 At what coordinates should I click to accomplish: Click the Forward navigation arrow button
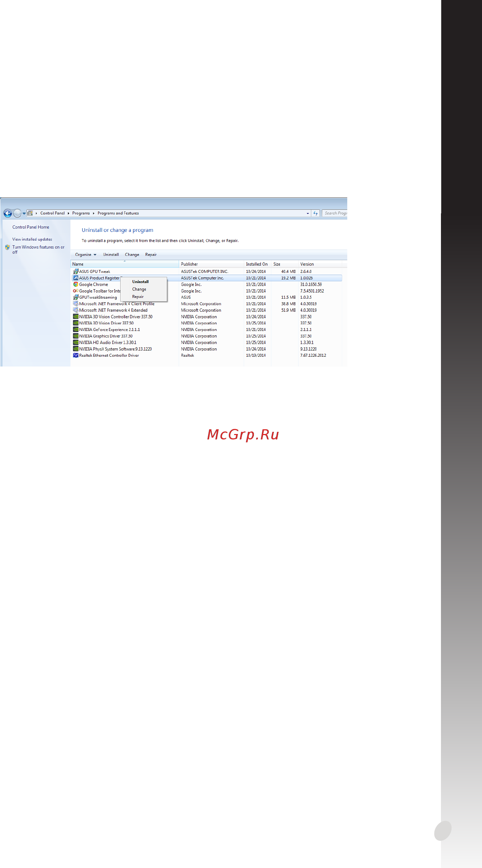(17, 213)
